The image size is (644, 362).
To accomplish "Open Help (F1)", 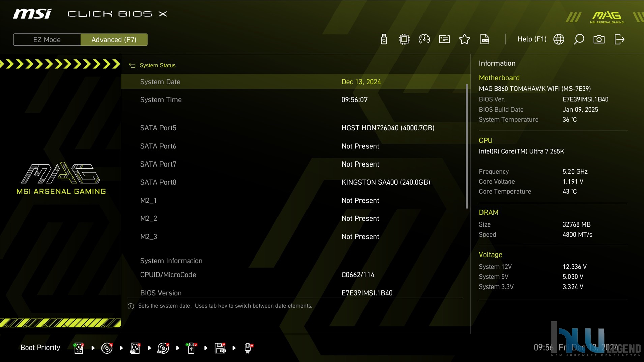I will point(532,39).
